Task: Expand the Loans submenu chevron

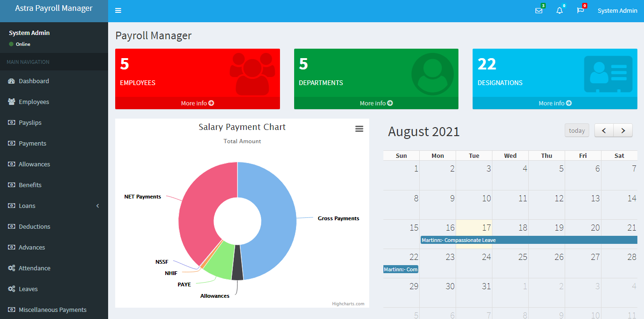Action: click(98, 206)
